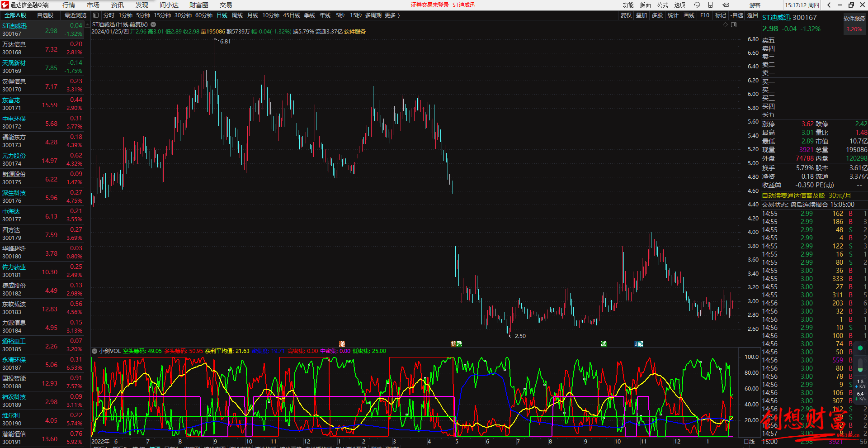This screenshot has height=448, width=868.
Task: Open the 资讯 menu
Action: click(118, 5)
